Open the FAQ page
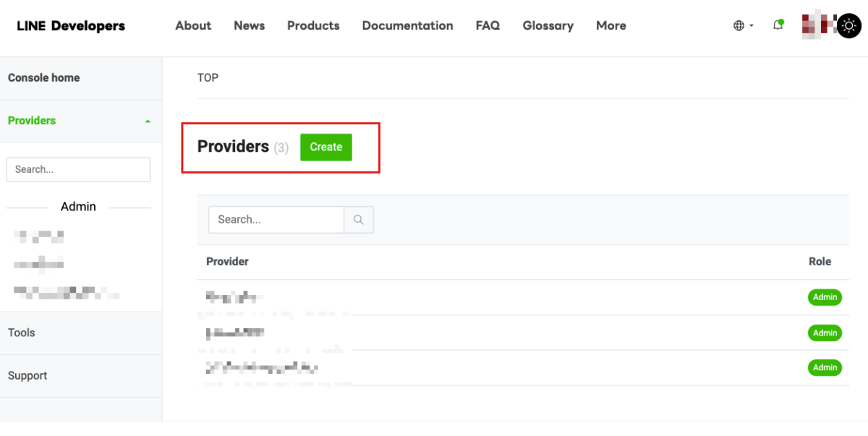Viewport: 868px width, 436px height. (488, 25)
